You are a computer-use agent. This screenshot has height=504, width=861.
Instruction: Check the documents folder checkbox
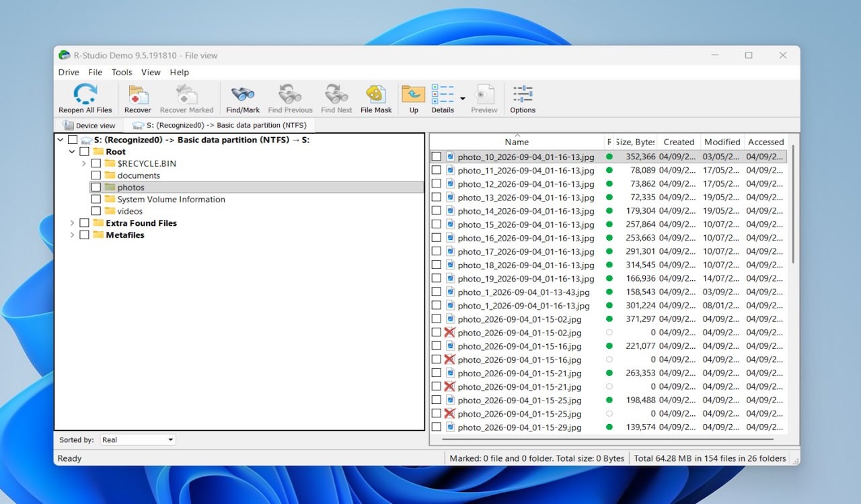pyautogui.click(x=96, y=175)
